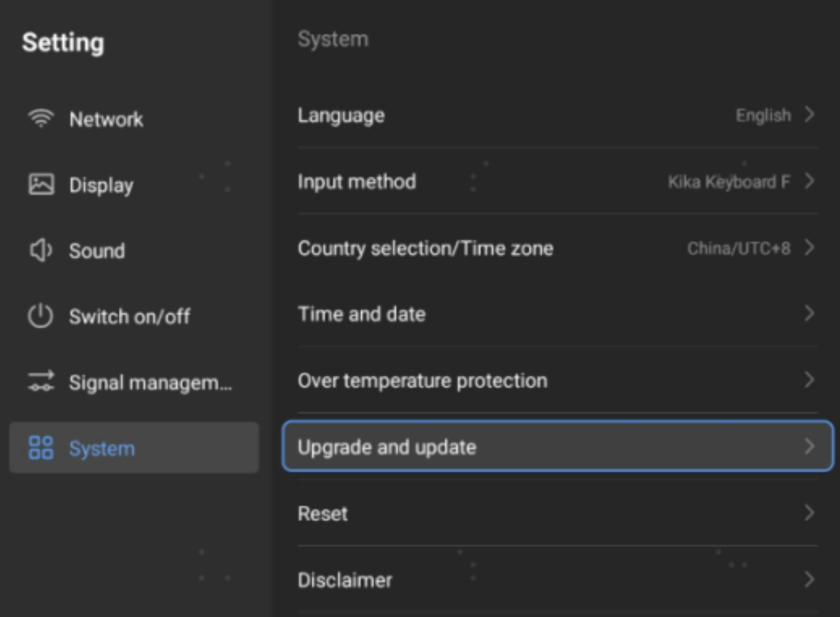
Task: Open the Reset option
Action: click(557, 513)
